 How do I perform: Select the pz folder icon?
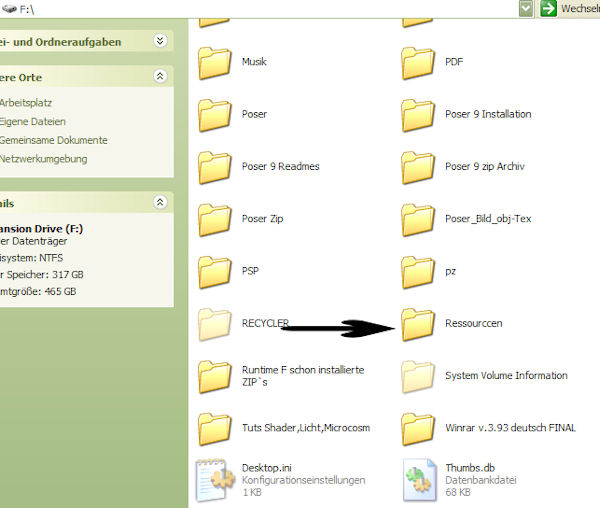tap(418, 272)
